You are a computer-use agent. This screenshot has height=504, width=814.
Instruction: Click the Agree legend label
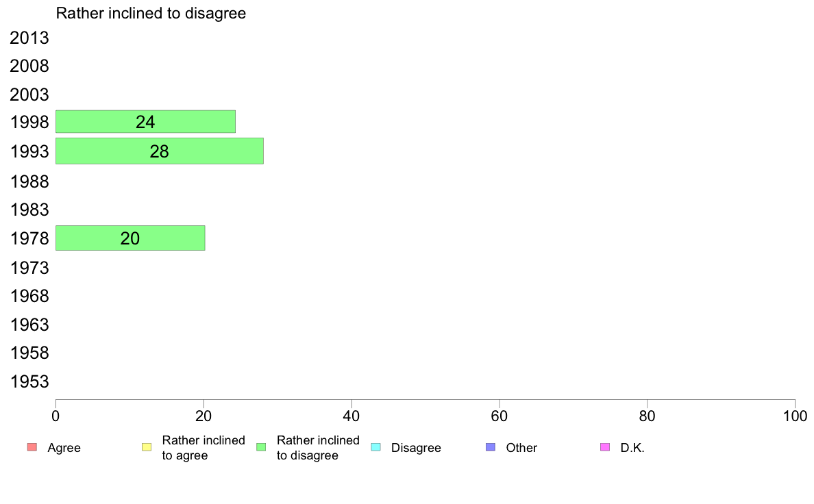tap(64, 448)
